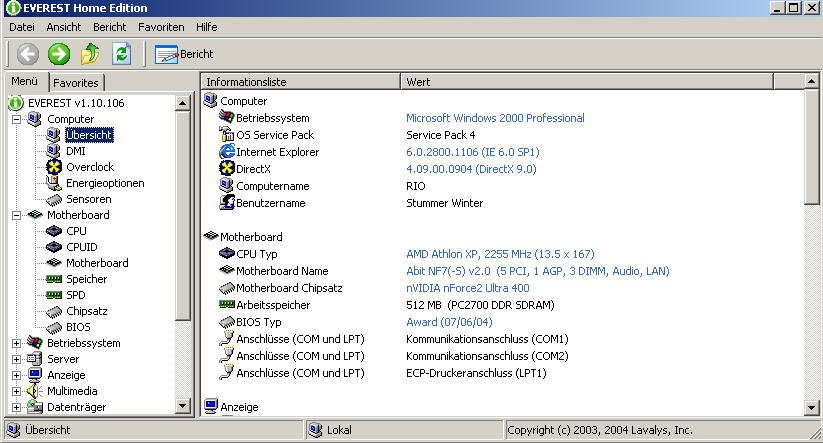Collapse the Computer tree node
This screenshot has width=823, height=443.
click(x=16, y=120)
